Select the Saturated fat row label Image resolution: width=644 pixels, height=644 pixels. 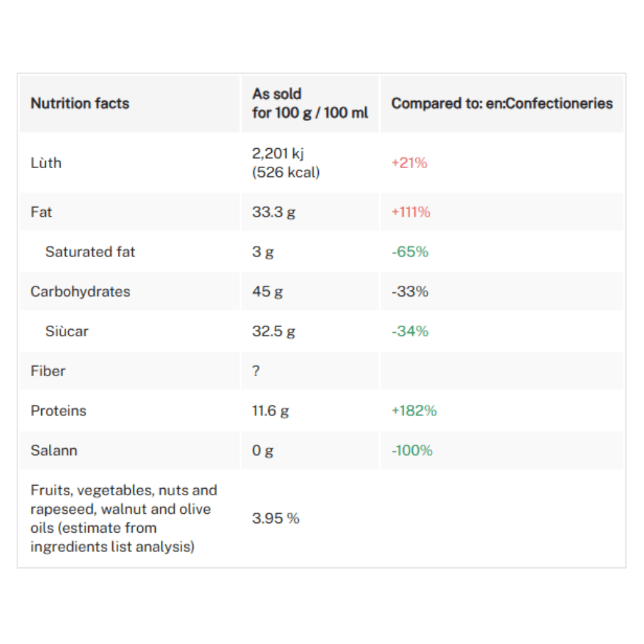(x=90, y=252)
